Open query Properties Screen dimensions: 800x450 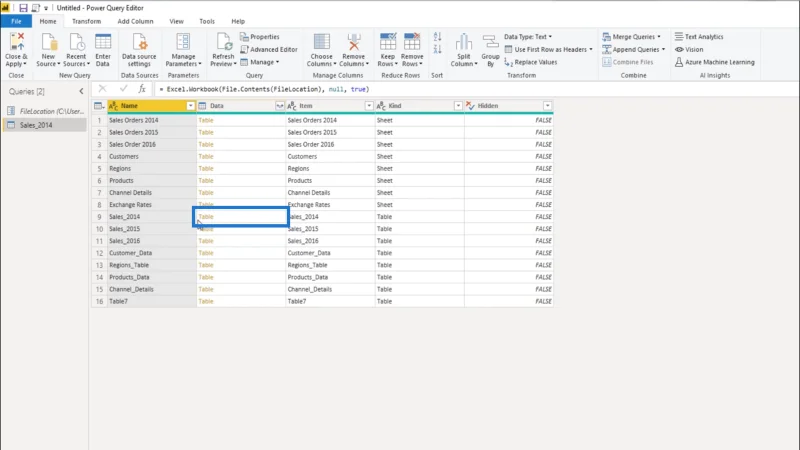pyautogui.click(x=260, y=37)
